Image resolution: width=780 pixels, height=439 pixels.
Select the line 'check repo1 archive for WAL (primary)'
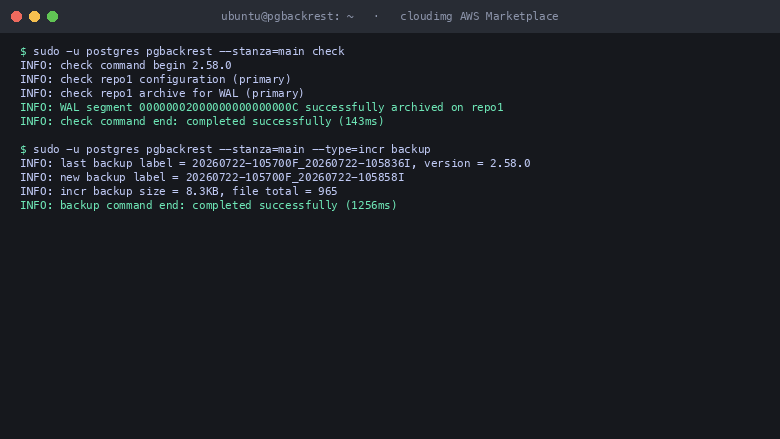click(162, 93)
